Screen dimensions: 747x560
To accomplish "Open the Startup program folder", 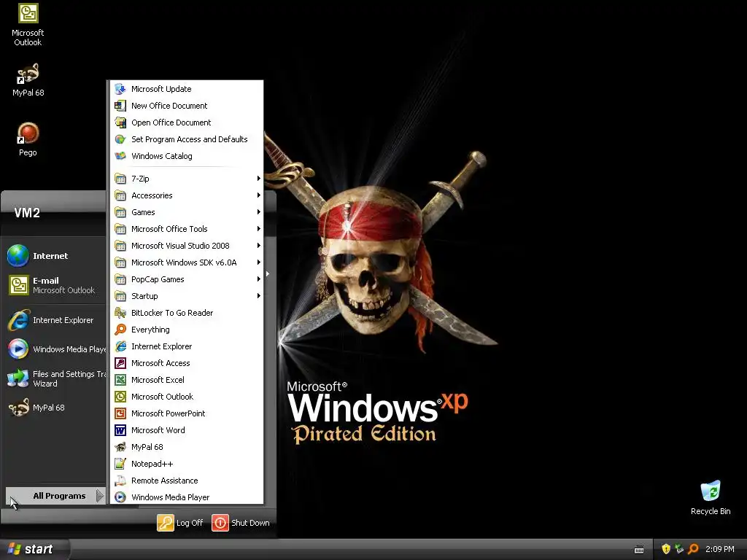I will 187,296.
